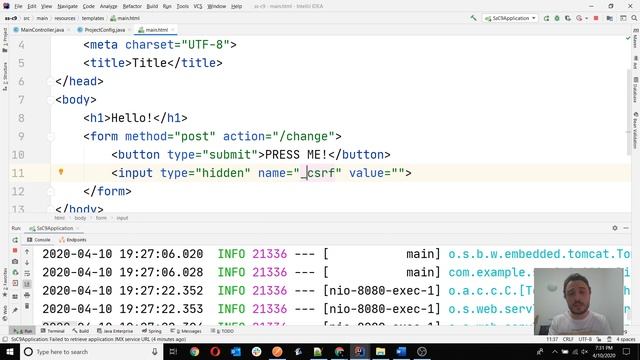Toggle the Run tool window button

point(22,331)
